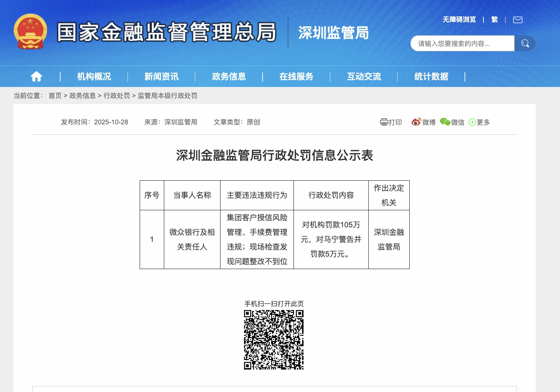The height and width of the screenshot is (392, 560).
Task: Click 来源：深圳监管局 text
Action: tap(171, 122)
